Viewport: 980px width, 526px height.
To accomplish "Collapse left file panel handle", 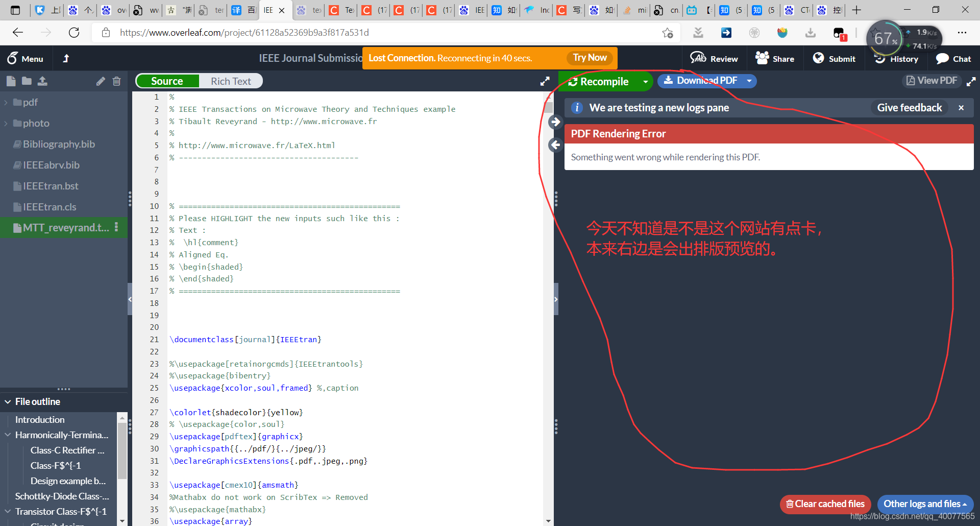I will 130,299.
